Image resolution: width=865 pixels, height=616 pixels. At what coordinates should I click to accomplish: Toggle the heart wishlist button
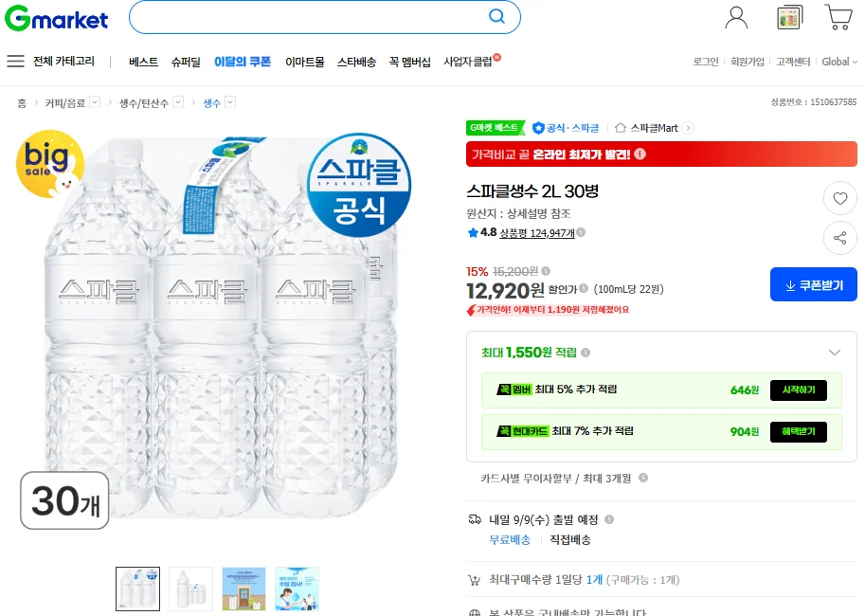click(x=839, y=198)
